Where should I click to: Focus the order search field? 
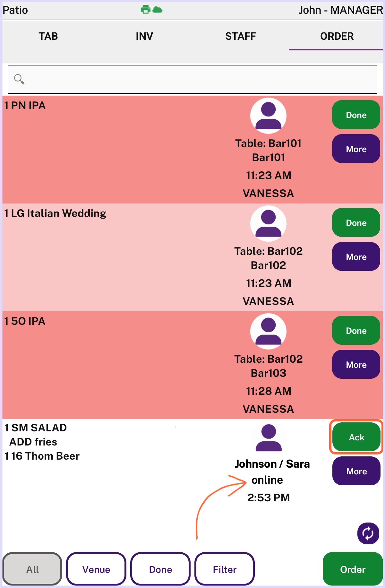[193, 79]
